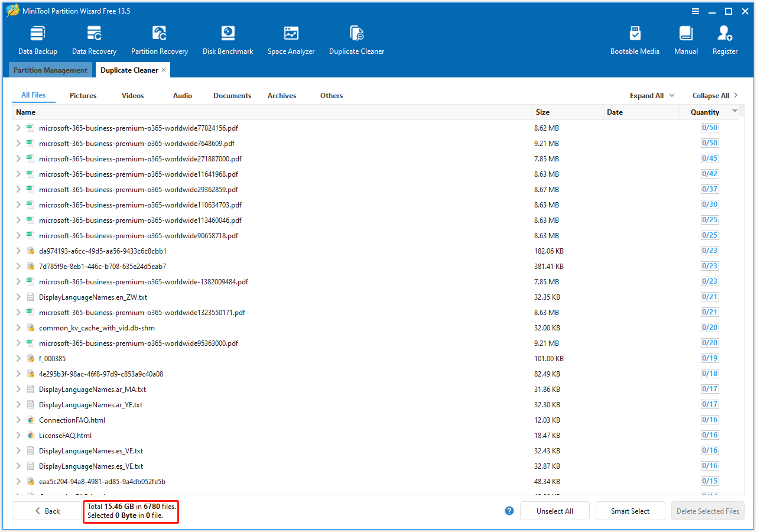Click the help question mark icon
The image size is (757, 532).
(x=509, y=511)
